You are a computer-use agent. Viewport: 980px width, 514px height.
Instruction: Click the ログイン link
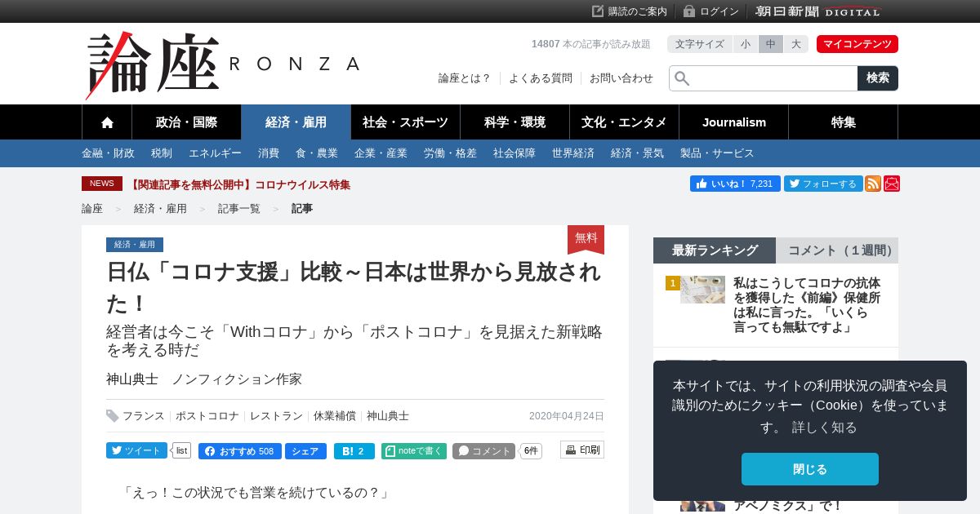tap(711, 11)
